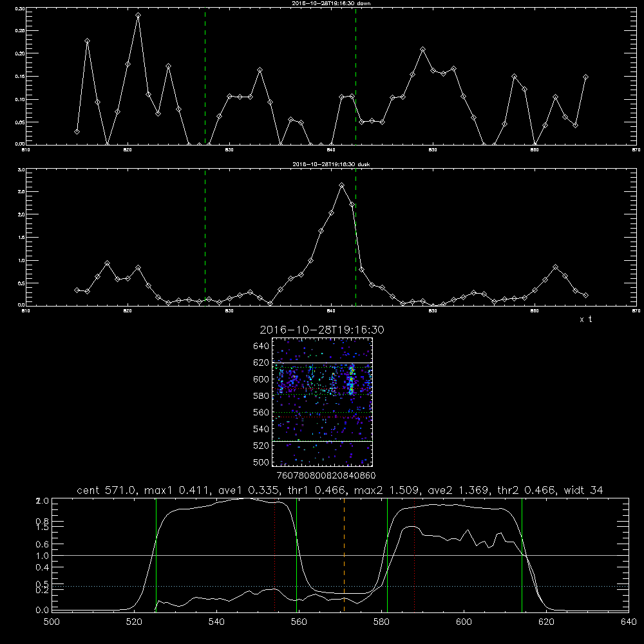Click the bottom profile plot x-axis label 580

pyautogui.click(x=381, y=622)
